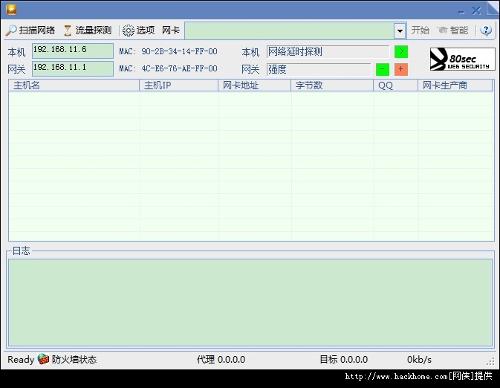
Task: Sort by 网卡地址 column header
Action: tap(255, 85)
